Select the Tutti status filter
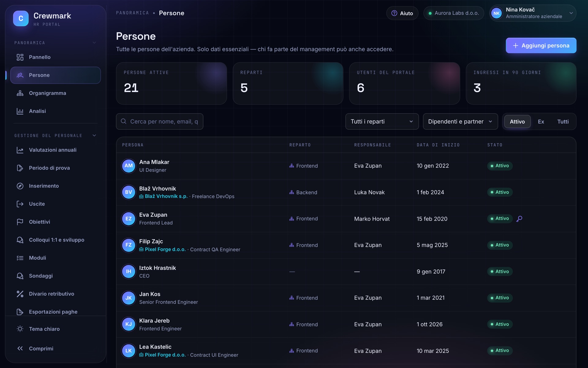This screenshot has height=368, width=588. pos(563,121)
